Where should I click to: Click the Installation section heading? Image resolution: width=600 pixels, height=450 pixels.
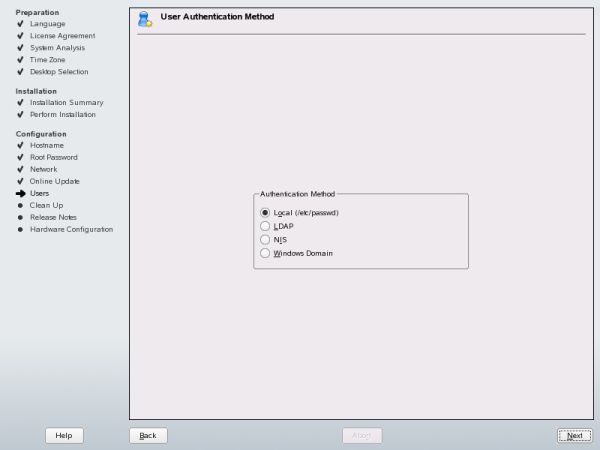tap(36, 91)
